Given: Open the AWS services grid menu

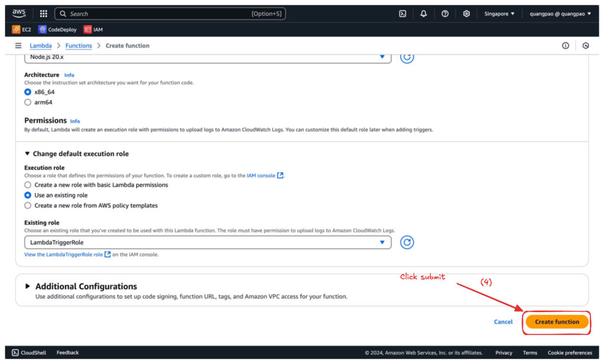Looking at the screenshot, I should (x=44, y=14).
